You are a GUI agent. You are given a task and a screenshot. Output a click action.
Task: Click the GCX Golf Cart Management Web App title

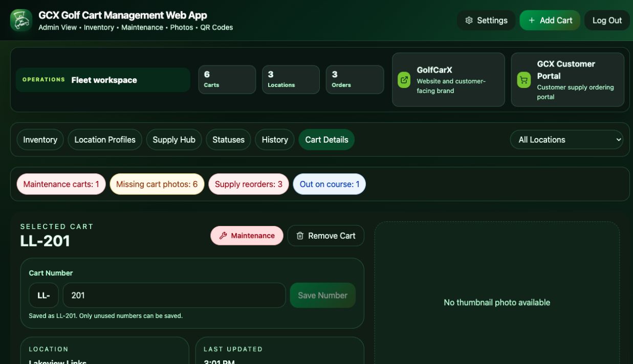(123, 15)
